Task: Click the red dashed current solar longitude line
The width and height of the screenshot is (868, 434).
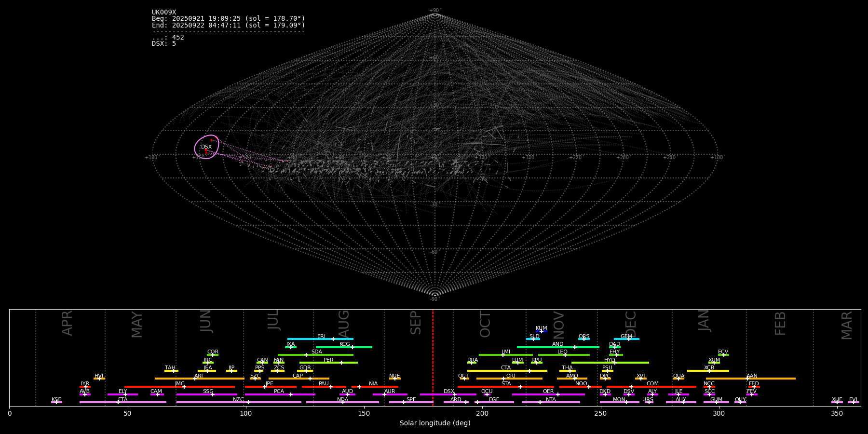Action: [x=433, y=358]
